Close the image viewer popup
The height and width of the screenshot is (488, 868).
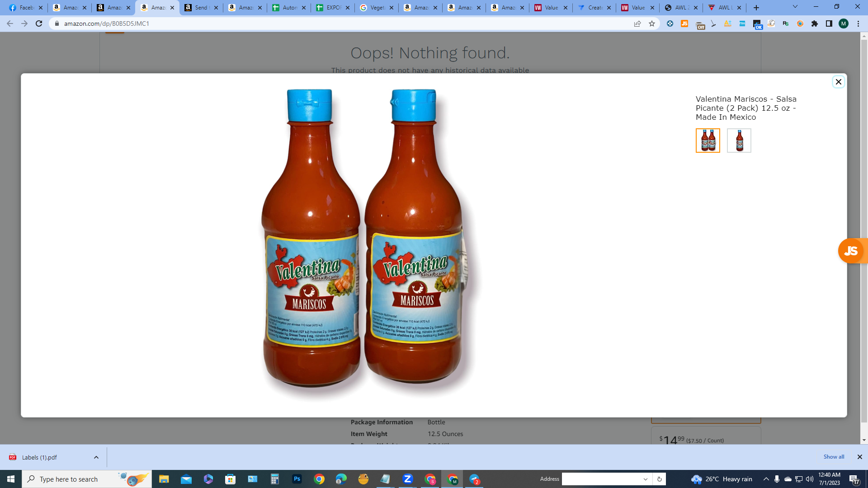(x=838, y=82)
